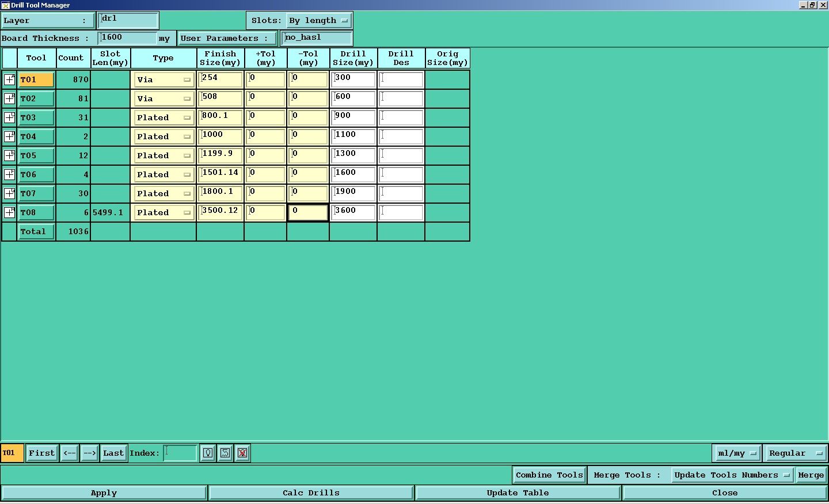Select tool button T06
Image resolution: width=829 pixels, height=504 pixels.
coord(36,174)
